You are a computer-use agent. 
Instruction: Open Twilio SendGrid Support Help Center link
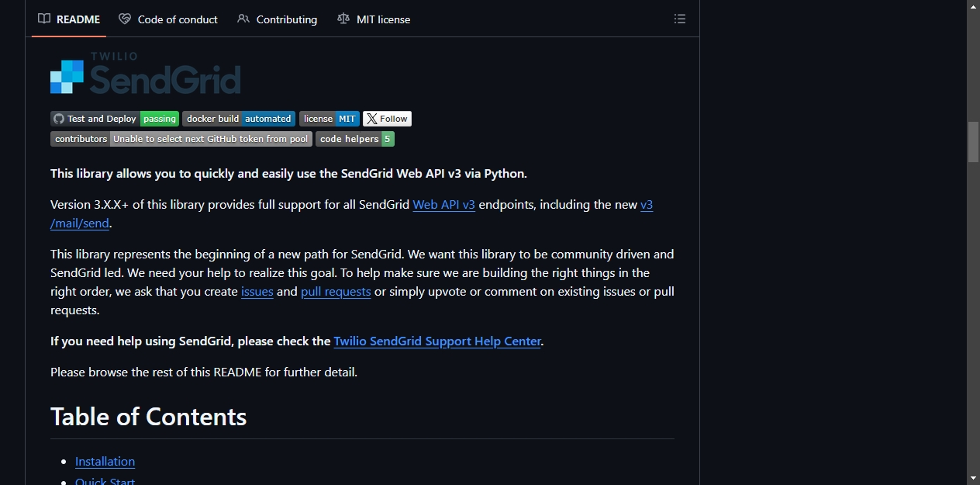click(x=437, y=341)
